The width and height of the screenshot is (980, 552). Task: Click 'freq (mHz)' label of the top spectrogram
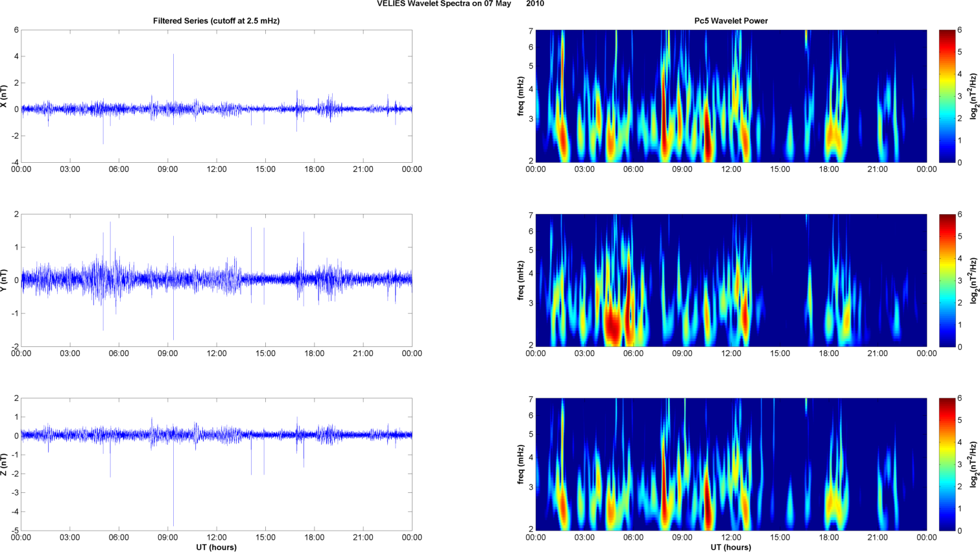[x=521, y=96]
